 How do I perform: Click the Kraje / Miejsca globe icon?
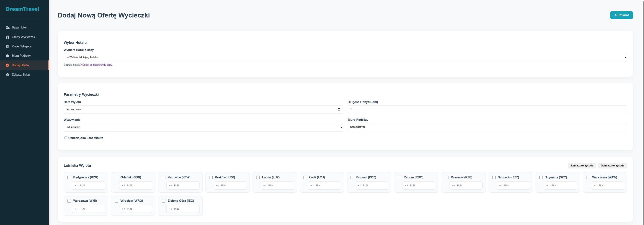click(7, 46)
